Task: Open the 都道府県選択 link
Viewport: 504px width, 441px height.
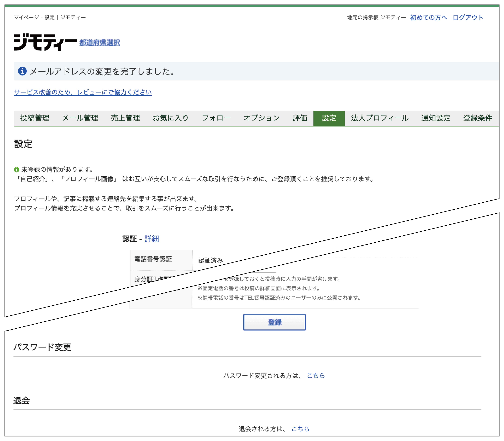Action: [100, 43]
